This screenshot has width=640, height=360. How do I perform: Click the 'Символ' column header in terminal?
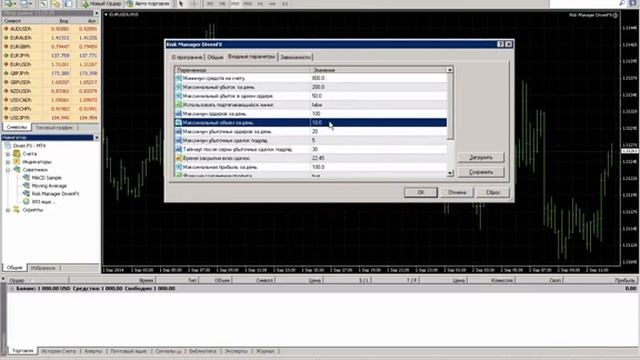click(264, 280)
